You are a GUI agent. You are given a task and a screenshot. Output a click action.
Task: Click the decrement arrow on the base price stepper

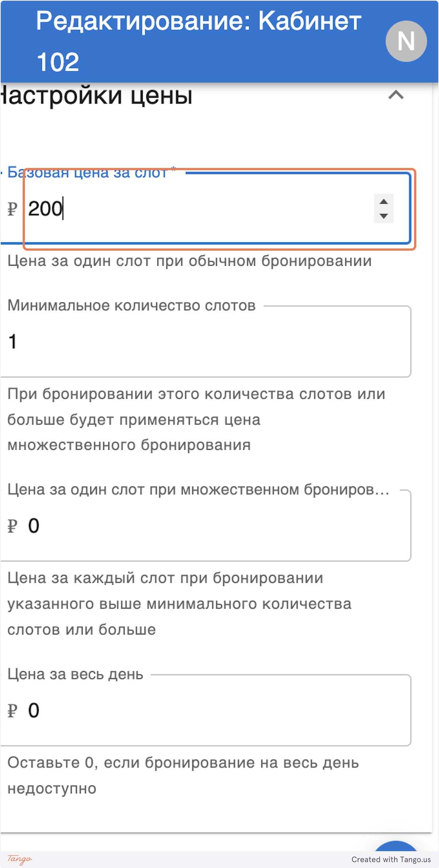pyautogui.click(x=383, y=217)
